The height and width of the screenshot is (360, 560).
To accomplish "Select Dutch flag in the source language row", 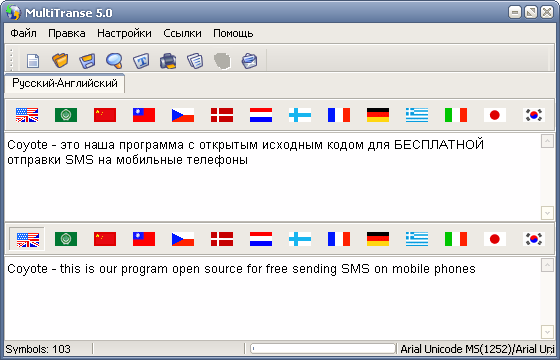I will (x=261, y=115).
